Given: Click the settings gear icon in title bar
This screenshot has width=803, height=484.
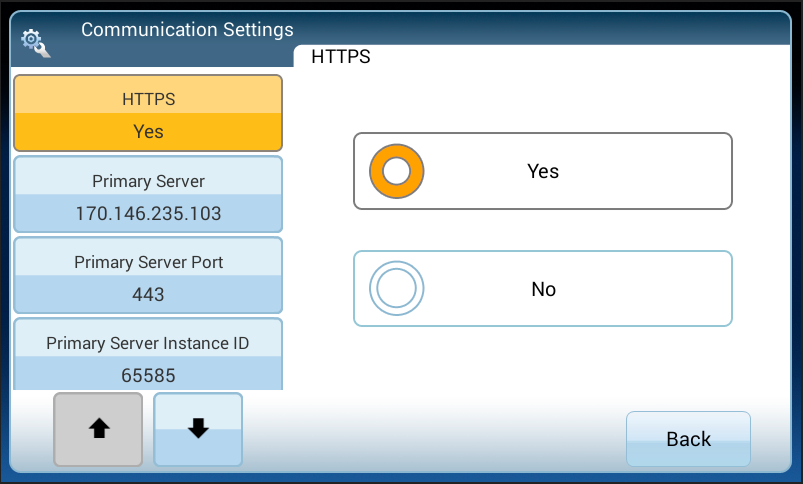Looking at the screenshot, I should coord(35,42).
